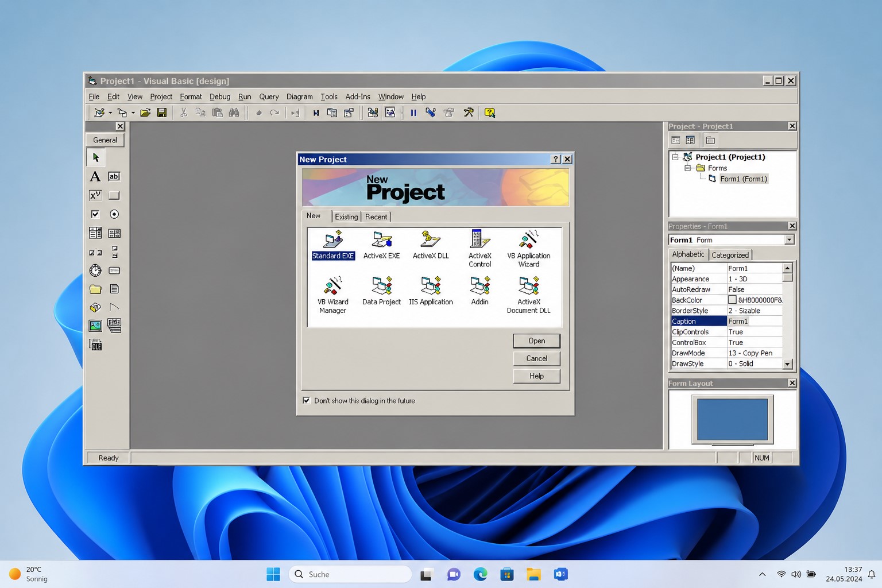This screenshot has height=588, width=882.
Task: Select the ComboBox control in toolbox
Action: click(95, 233)
